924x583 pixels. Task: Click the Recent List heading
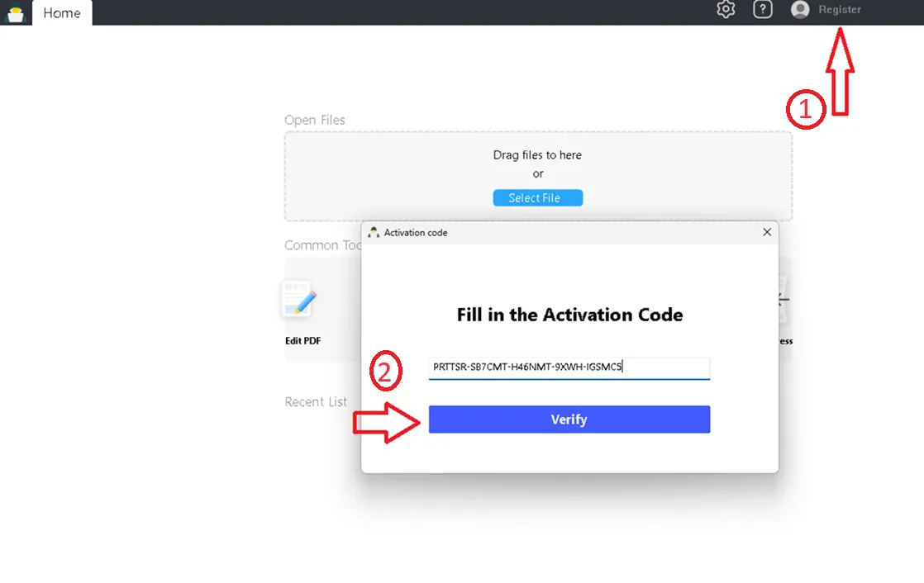[316, 402]
